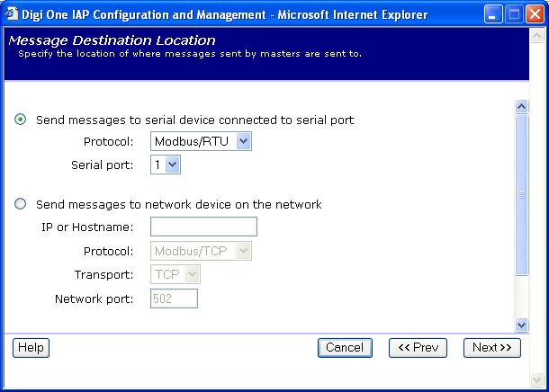Click the Message Destination Location heading
Screen dimensions: 549x392
pos(112,40)
